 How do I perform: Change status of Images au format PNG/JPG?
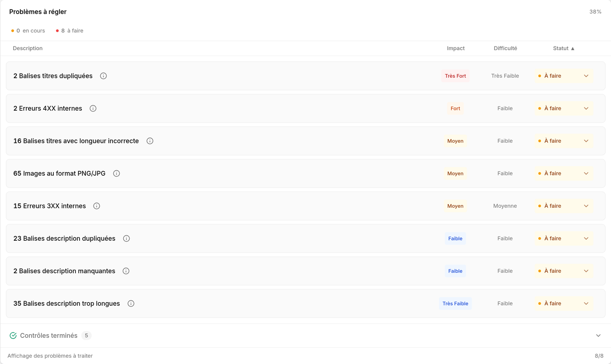click(564, 173)
